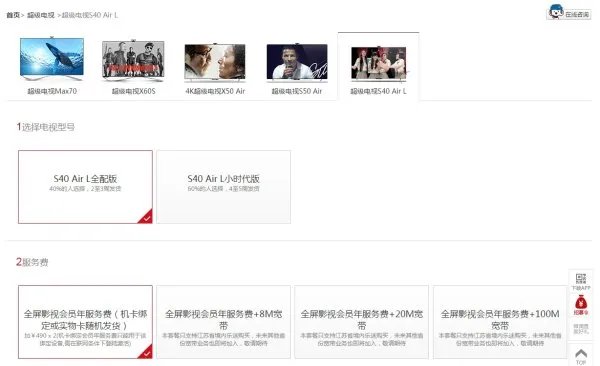Switch to 超级电视S50 Air tab
600x366 pixels.
[297, 91]
